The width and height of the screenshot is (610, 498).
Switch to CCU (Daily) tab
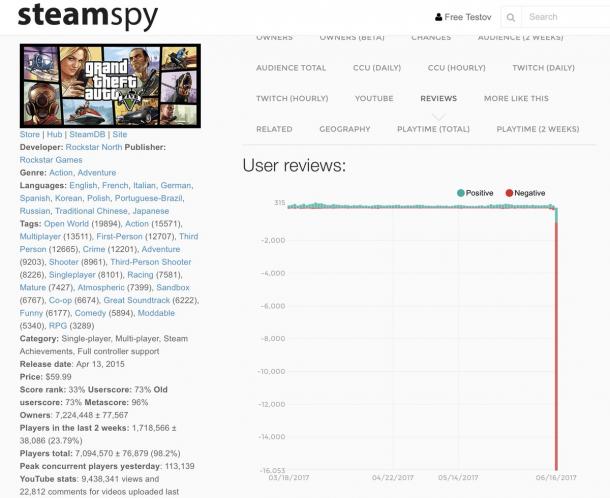[377, 68]
